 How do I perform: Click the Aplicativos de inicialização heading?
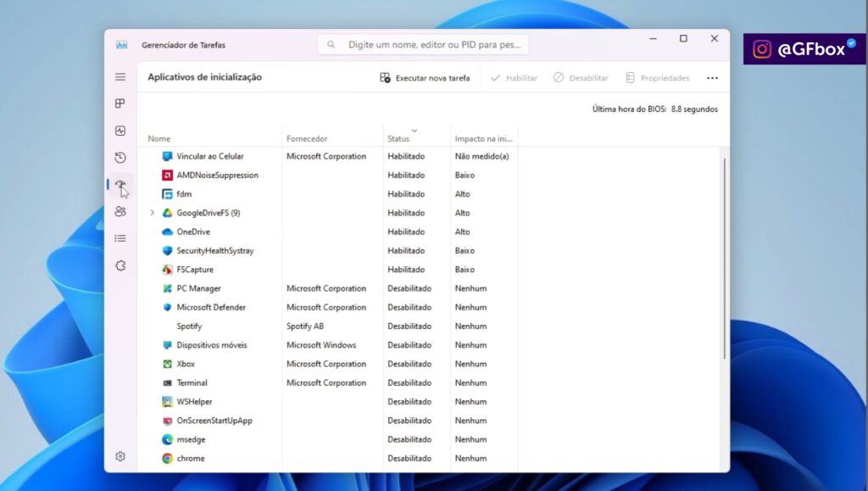point(204,77)
